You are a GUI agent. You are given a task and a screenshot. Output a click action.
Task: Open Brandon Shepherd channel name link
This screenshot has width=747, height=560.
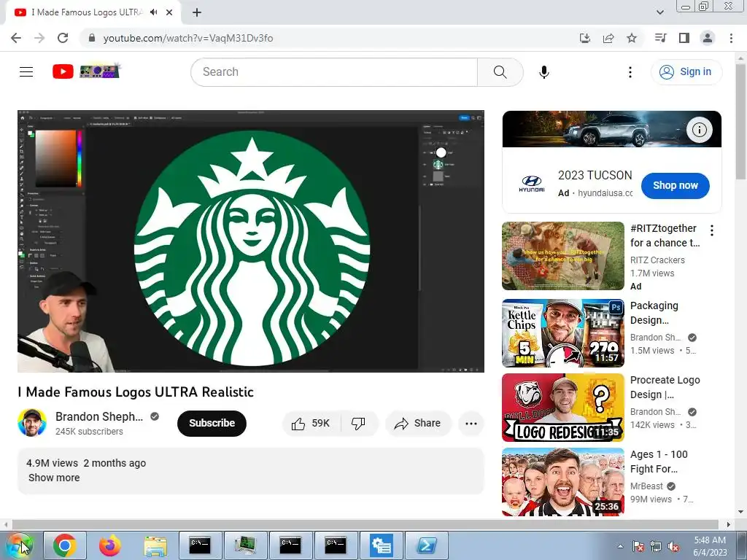(x=99, y=416)
